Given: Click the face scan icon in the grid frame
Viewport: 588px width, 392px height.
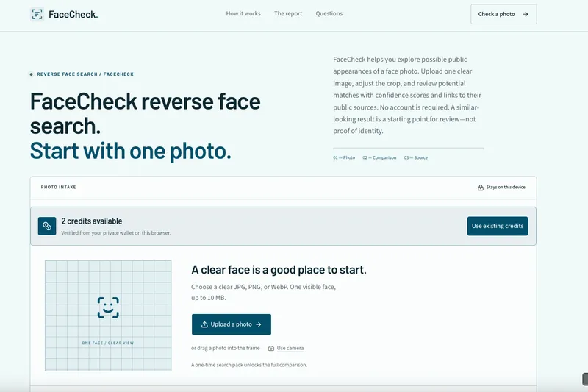Looking at the screenshot, I should (x=108, y=307).
